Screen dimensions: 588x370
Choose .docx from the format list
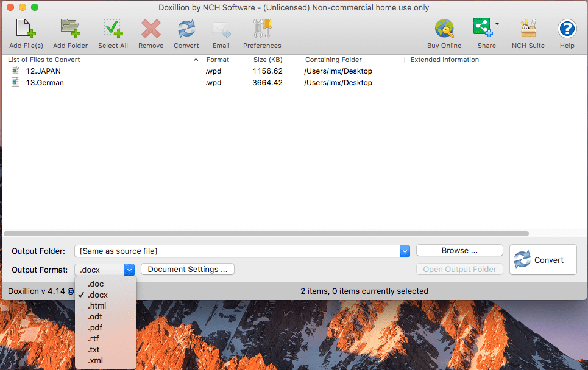point(106,295)
